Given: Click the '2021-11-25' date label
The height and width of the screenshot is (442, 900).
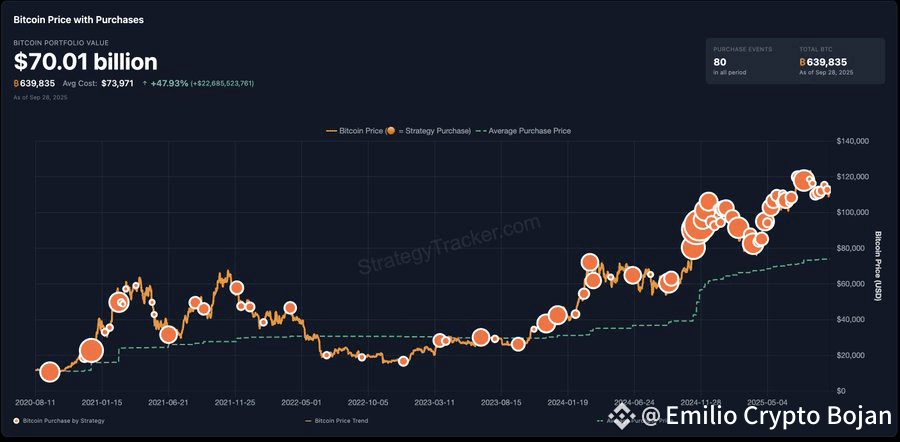Looking at the screenshot, I should (235, 402).
